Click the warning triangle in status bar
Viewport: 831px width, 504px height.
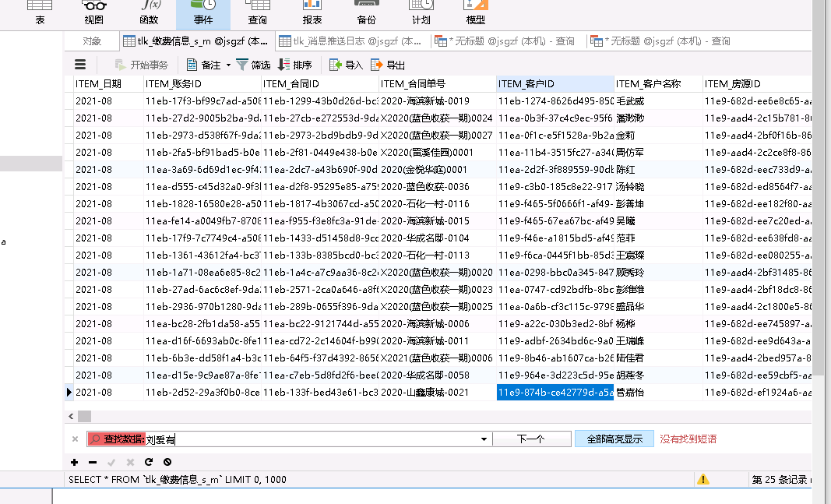(703, 480)
